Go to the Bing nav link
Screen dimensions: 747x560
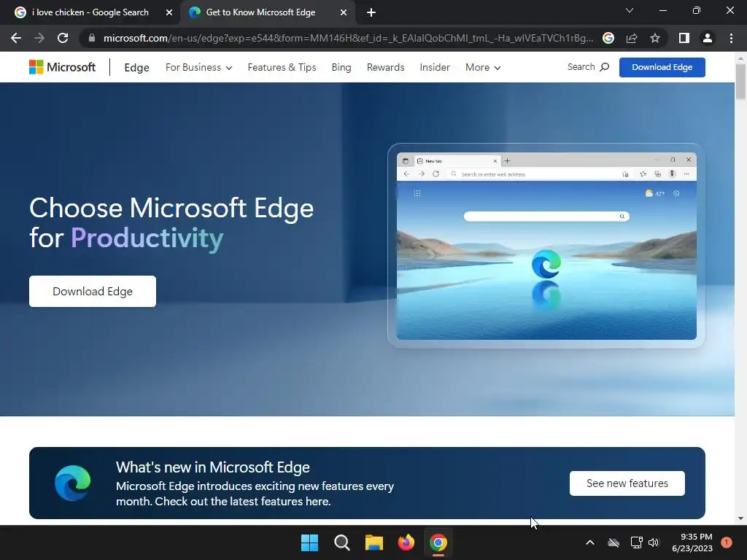pos(341,68)
